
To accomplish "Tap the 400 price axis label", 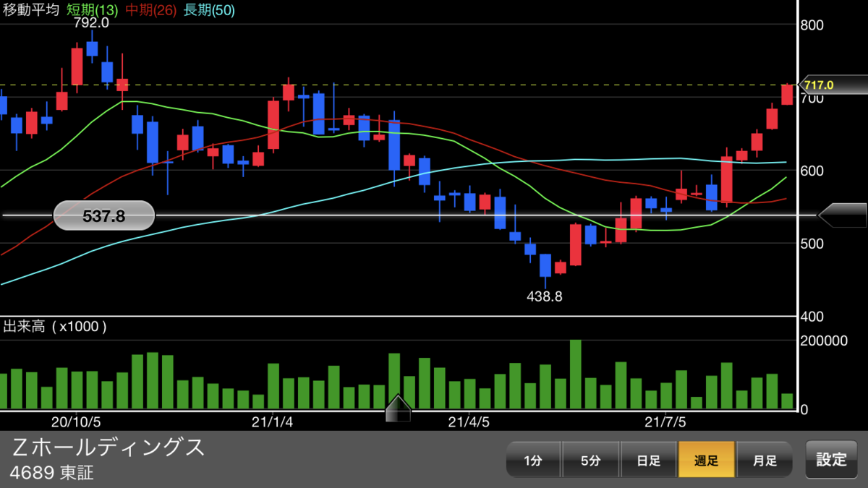I will click(814, 317).
